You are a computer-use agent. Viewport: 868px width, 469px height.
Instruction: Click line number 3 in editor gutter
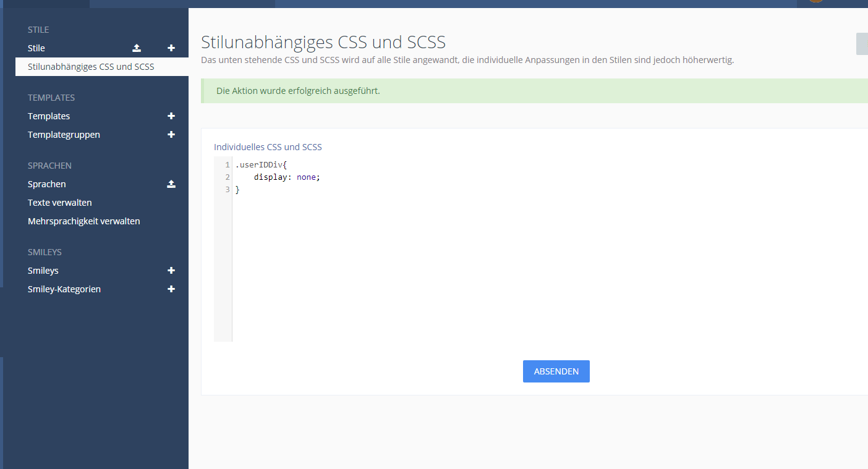click(x=228, y=190)
